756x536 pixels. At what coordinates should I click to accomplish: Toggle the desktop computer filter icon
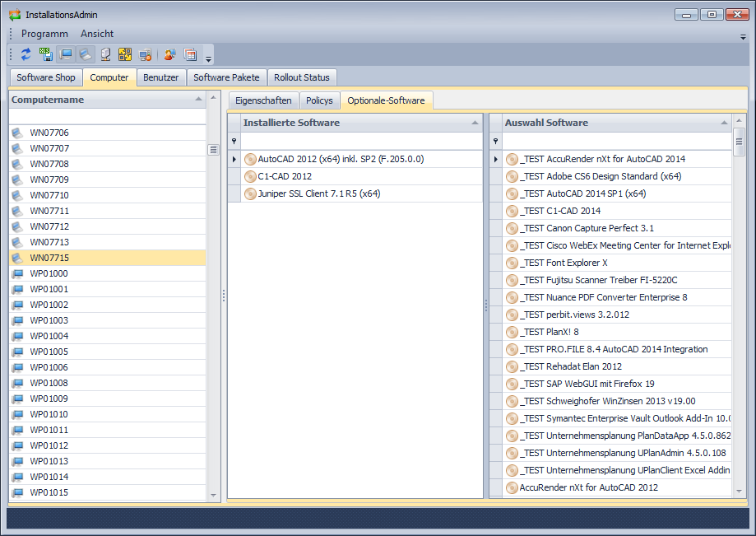(66, 54)
